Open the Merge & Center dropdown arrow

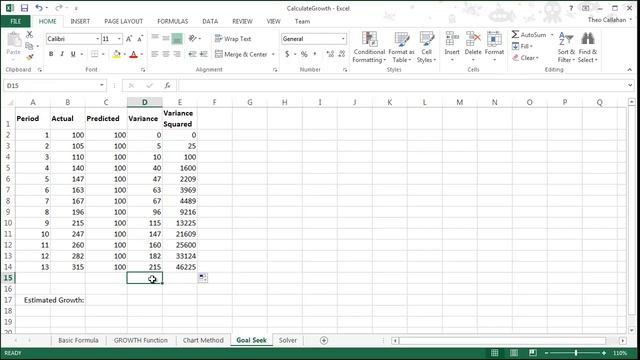[273, 54]
